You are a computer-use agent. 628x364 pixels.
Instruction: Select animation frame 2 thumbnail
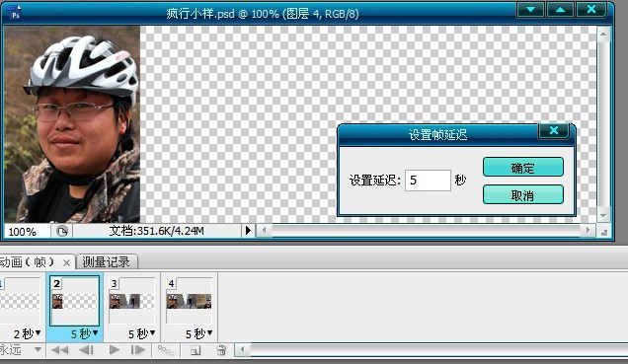[74, 301]
